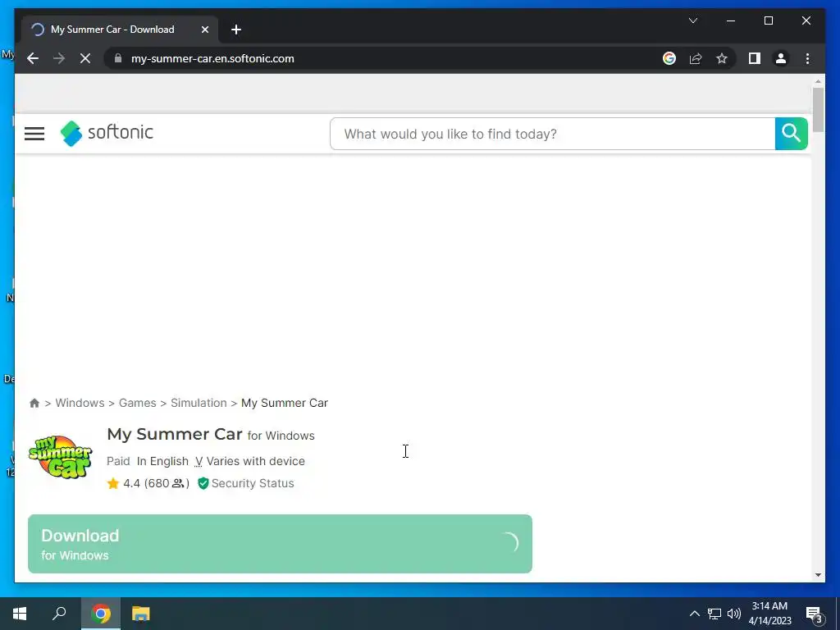The image size is (840, 630).
Task: Click the 'Download for Windows' button
Action: 280,544
